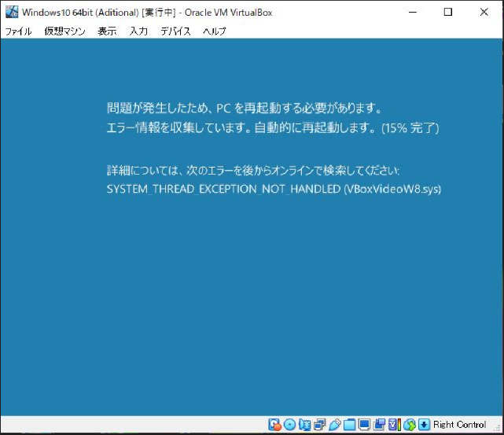Click the keyboard capture arrow icon
This screenshot has width=504, height=435.
pyautogui.click(x=424, y=425)
